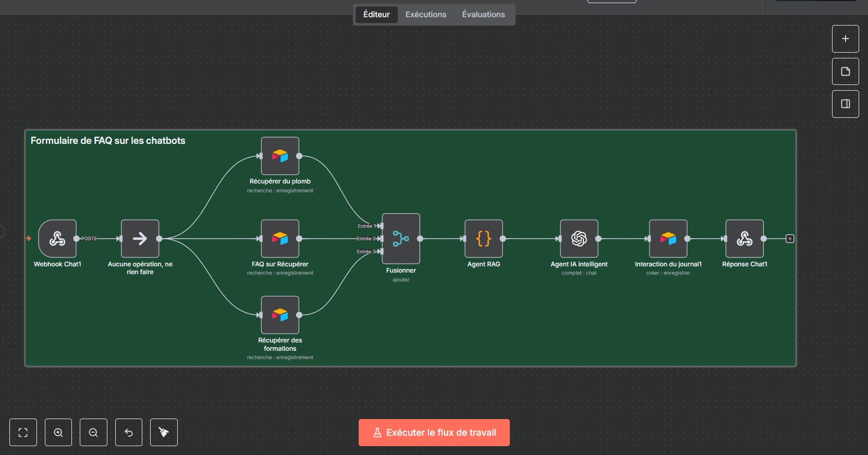The width and height of the screenshot is (868, 455).
Task: Open the Webhook Chat1 trigger node
Action: [57, 239]
